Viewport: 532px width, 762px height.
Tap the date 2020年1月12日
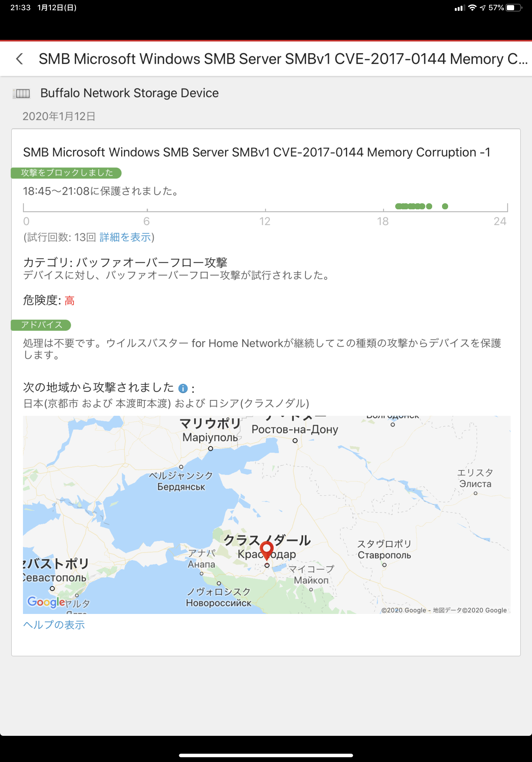click(59, 116)
